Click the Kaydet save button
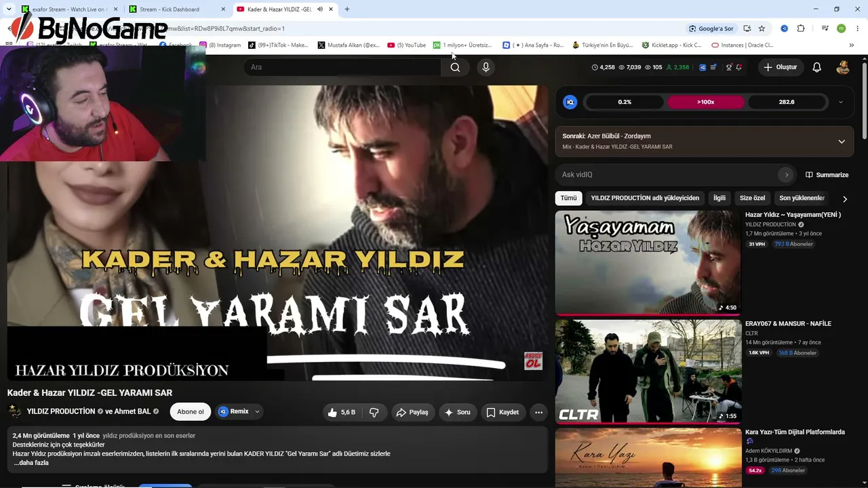Image resolution: width=868 pixels, height=488 pixels. point(502,412)
